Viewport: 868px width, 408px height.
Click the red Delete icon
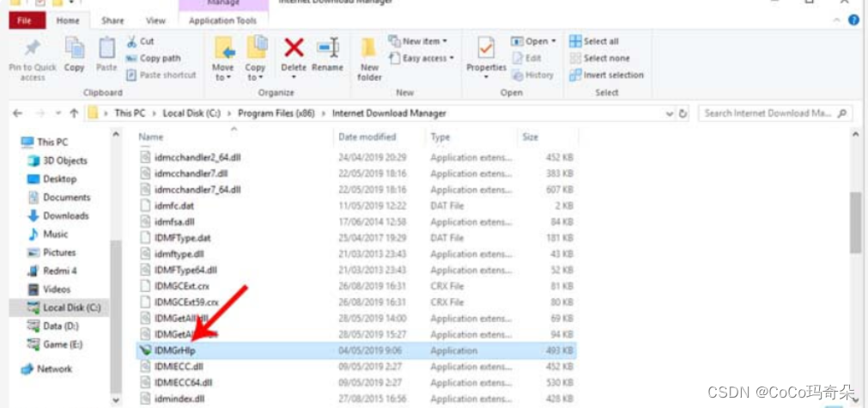pos(294,47)
